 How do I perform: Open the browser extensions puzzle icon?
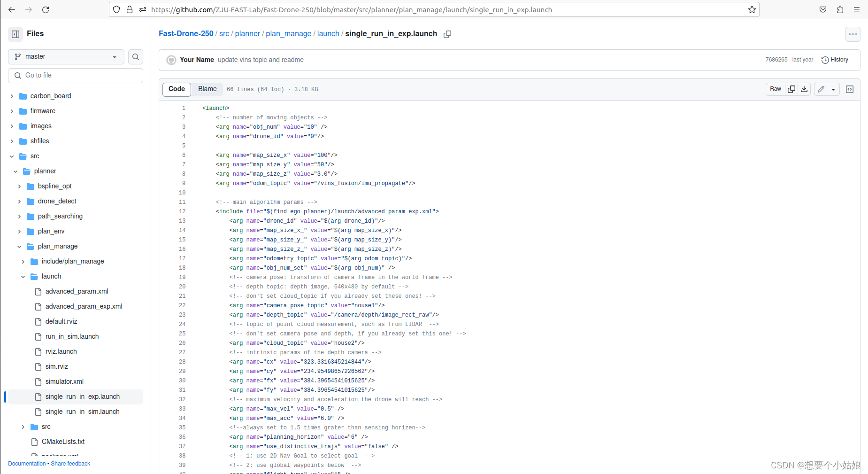click(840, 9)
